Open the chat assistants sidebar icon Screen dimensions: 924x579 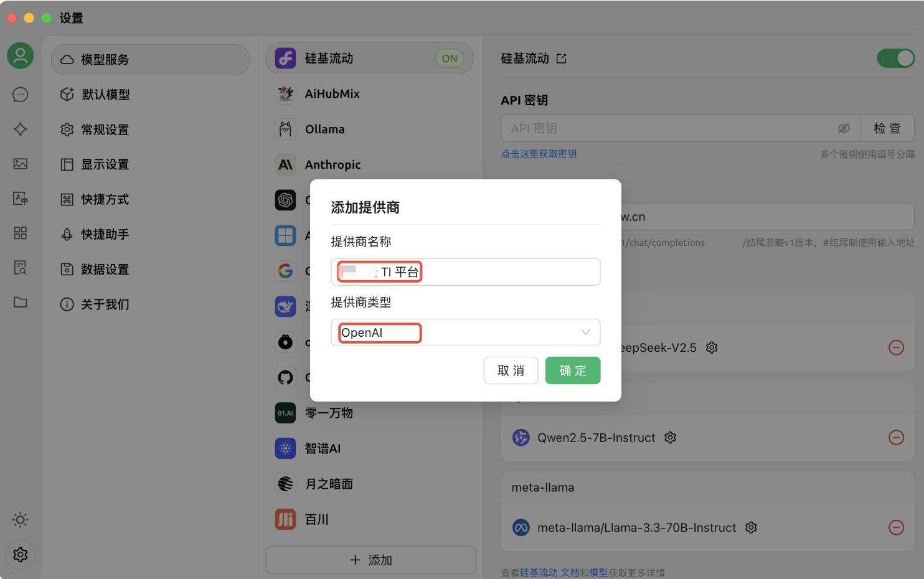[21, 95]
